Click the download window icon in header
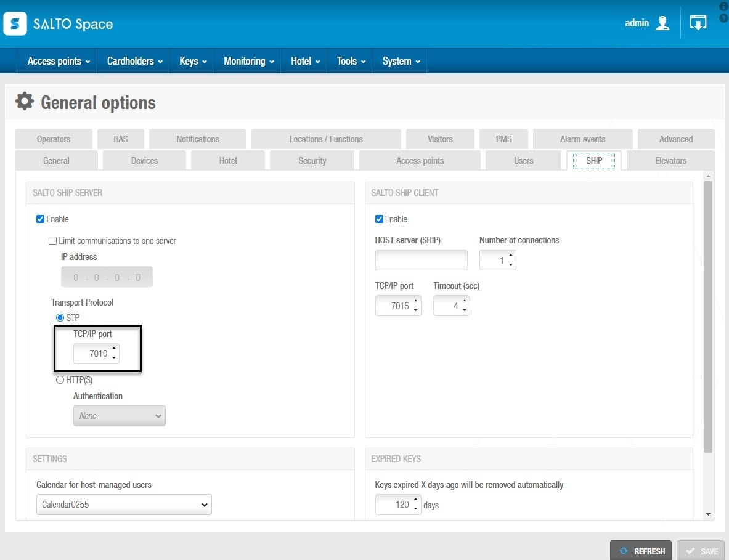 698,22
